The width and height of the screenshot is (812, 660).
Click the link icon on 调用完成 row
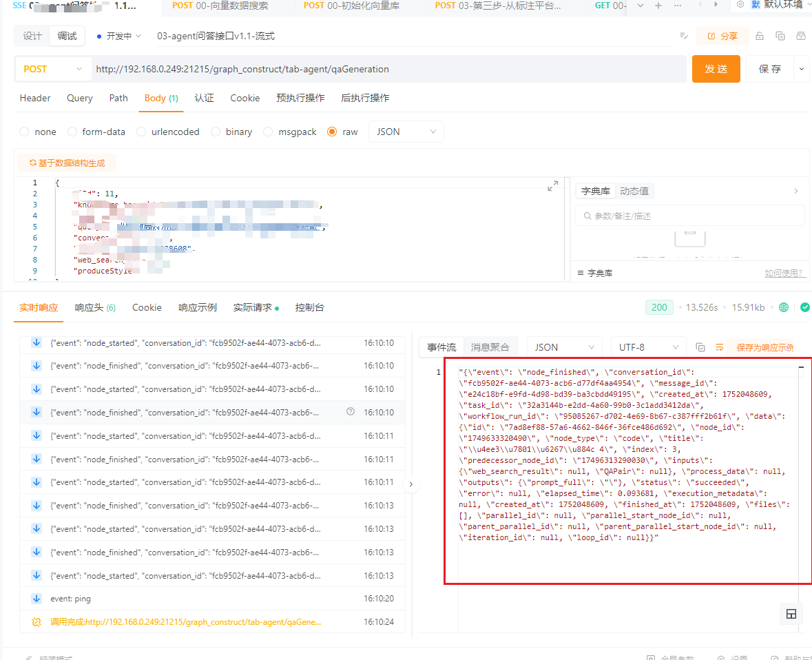point(37,621)
